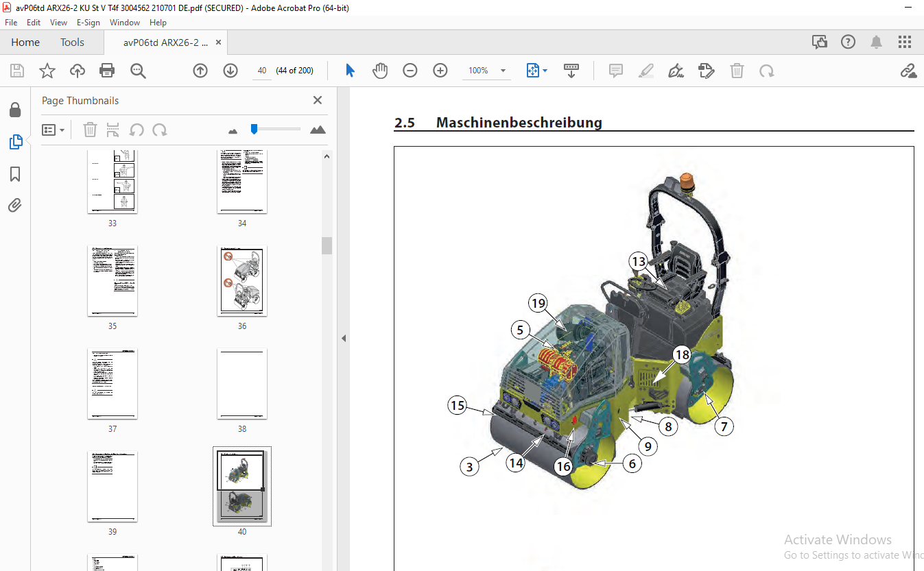The width and height of the screenshot is (924, 571).
Task: Zoom in with the plus icon
Action: pyautogui.click(x=440, y=71)
